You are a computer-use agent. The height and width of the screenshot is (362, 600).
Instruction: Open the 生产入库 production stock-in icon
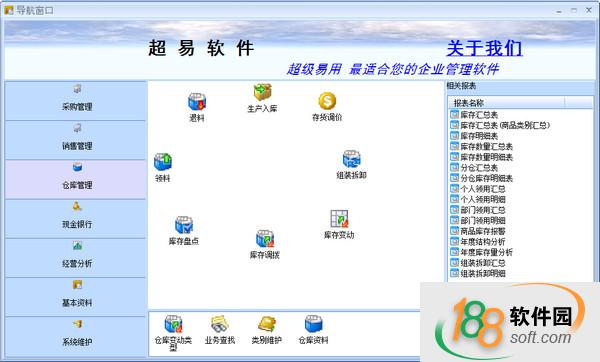[x=262, y=93]
